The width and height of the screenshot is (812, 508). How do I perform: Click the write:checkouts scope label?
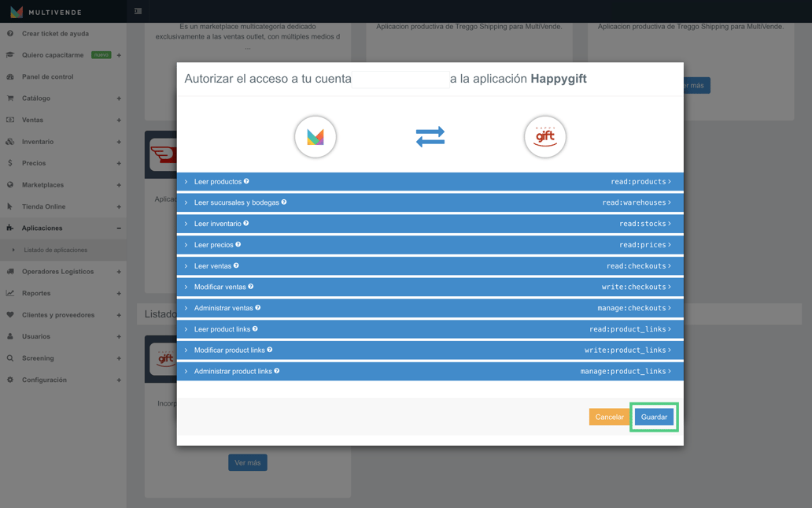[634, 287]
